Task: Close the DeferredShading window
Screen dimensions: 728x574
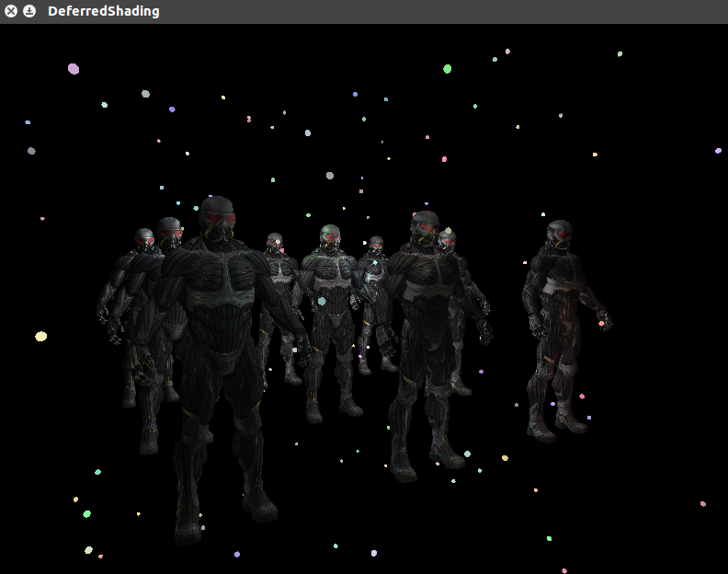Action: tap(11, 11)
